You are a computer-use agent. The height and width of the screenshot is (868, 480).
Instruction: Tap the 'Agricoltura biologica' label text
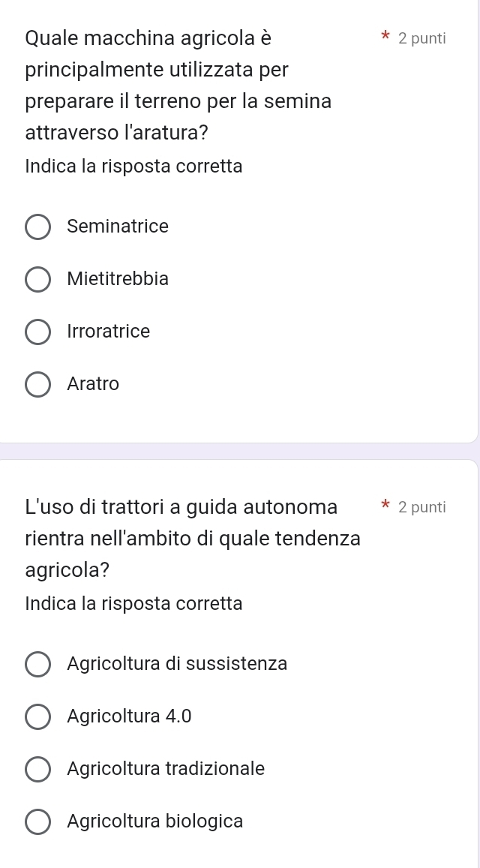[x=154, y=821]
